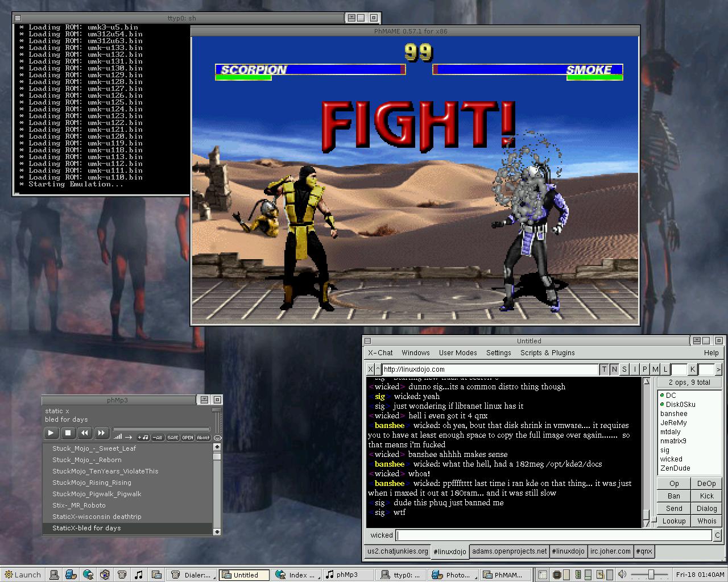Click the ^ button beside topic bar
Image resolution: width=728 pixels, height=582 pixels.
378,369
